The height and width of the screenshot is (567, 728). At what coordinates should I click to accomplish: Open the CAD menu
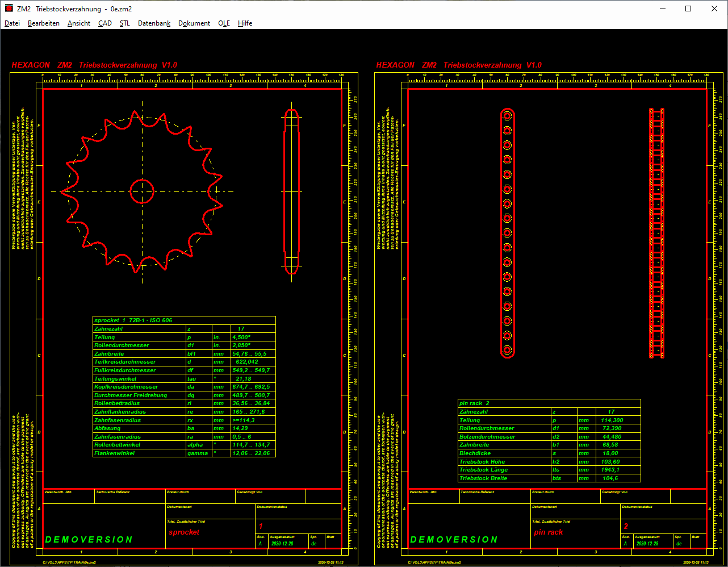pos(105,23)
